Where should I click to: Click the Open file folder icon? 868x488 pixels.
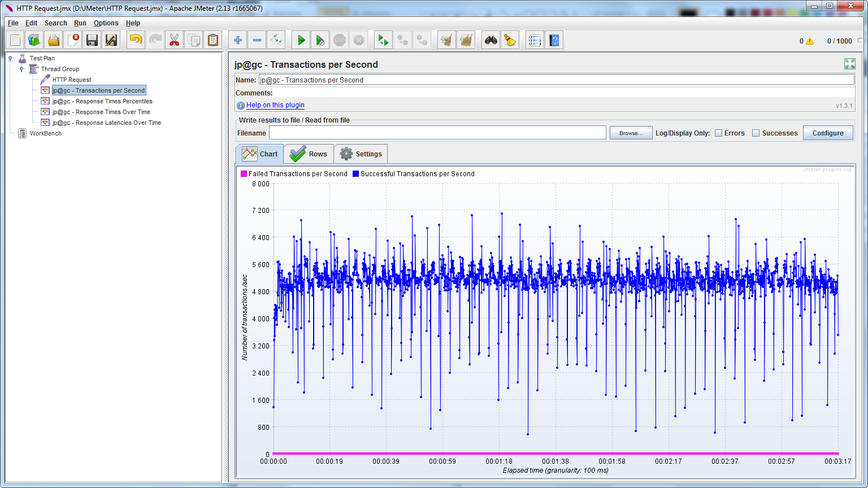(54, 40)
